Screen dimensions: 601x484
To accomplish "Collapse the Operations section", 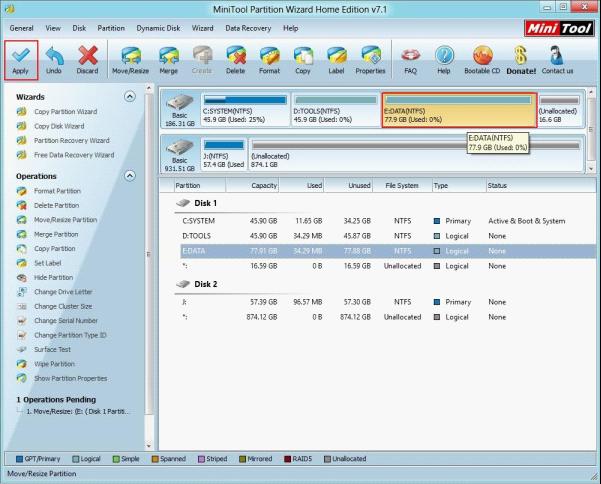I will [x=130, y=176].
